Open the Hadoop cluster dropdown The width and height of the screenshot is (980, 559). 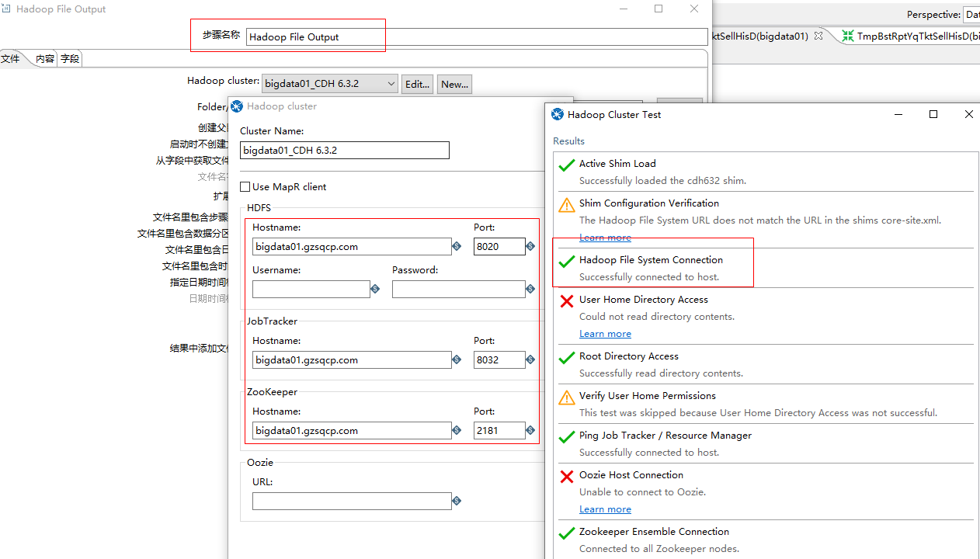(329, 84)
